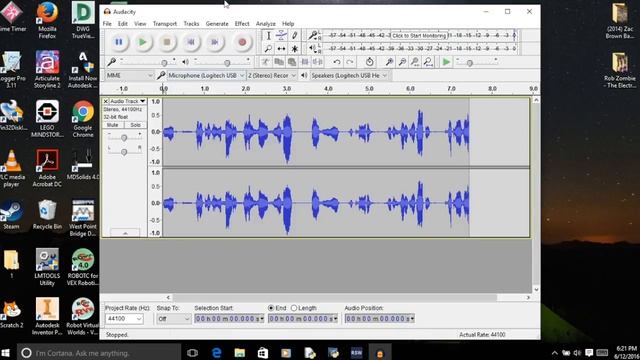Undo the last action
The image size is (640, 360).
(337, 62)
